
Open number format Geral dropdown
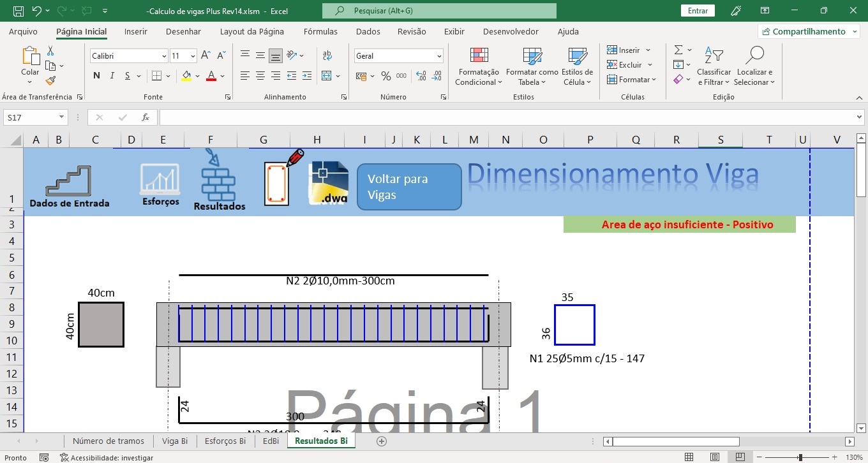pyautogui.click(x=439, y=56)
